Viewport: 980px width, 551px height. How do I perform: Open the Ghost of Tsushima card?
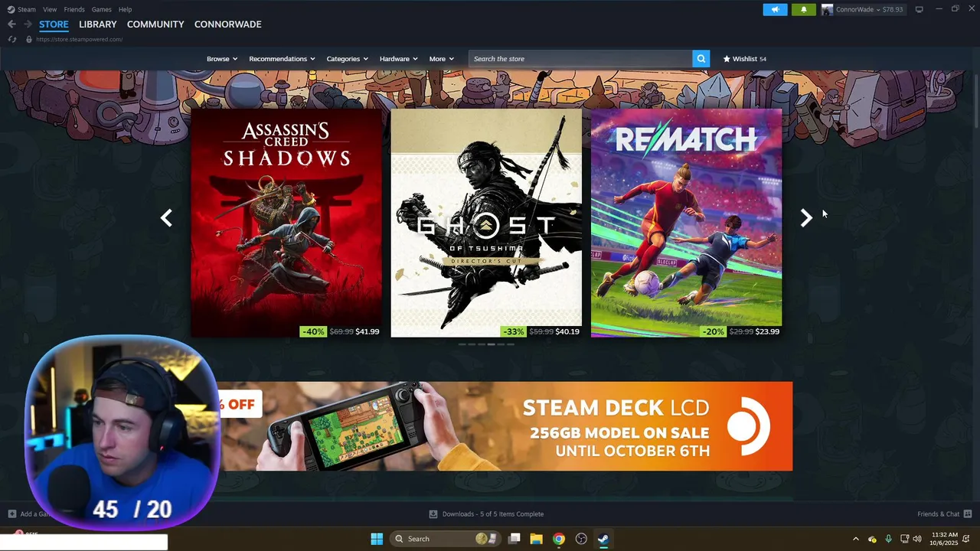(486, 223)
